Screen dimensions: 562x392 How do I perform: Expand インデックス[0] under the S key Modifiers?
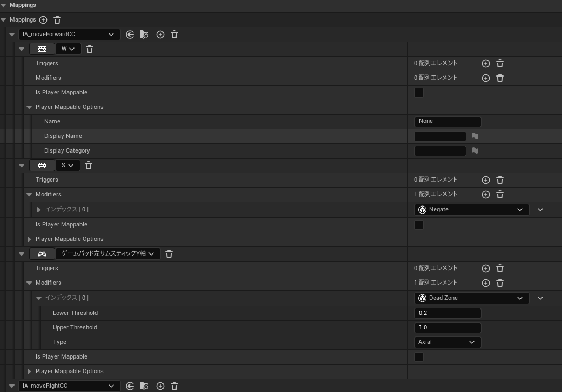(38, 209)
